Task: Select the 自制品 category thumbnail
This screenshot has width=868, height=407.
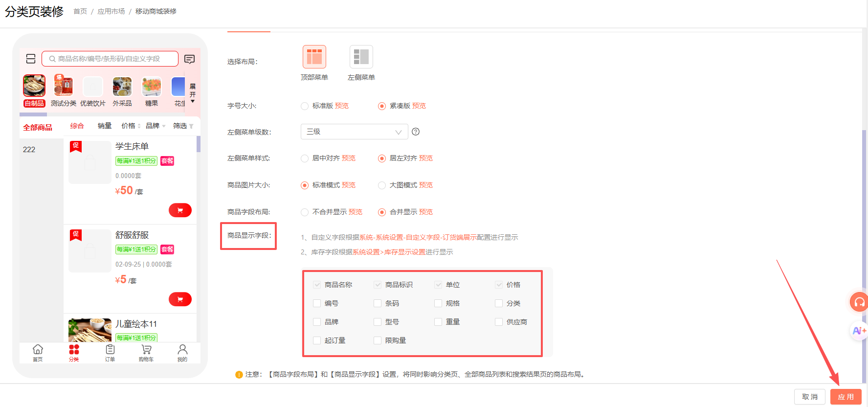Action: [x=34, y=86]
